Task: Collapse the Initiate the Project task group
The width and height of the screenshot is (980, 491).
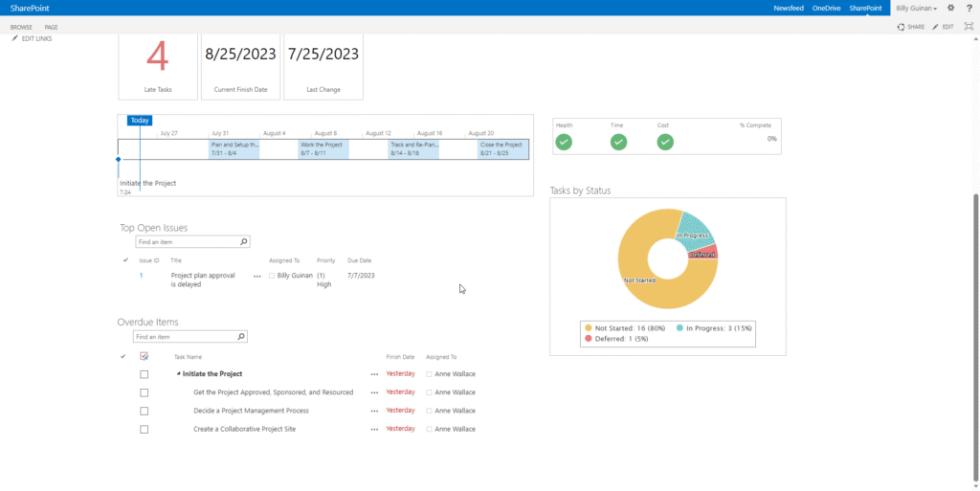Action: point(178,374)
